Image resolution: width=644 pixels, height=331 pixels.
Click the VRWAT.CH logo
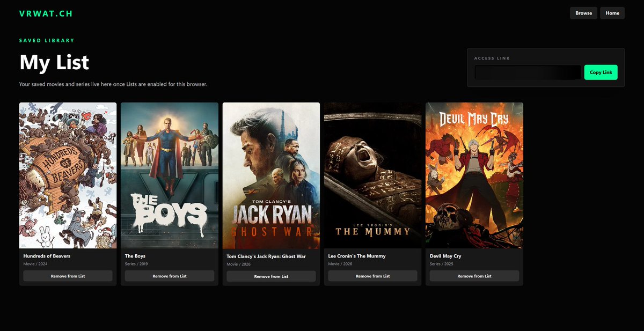click(46, 13)
